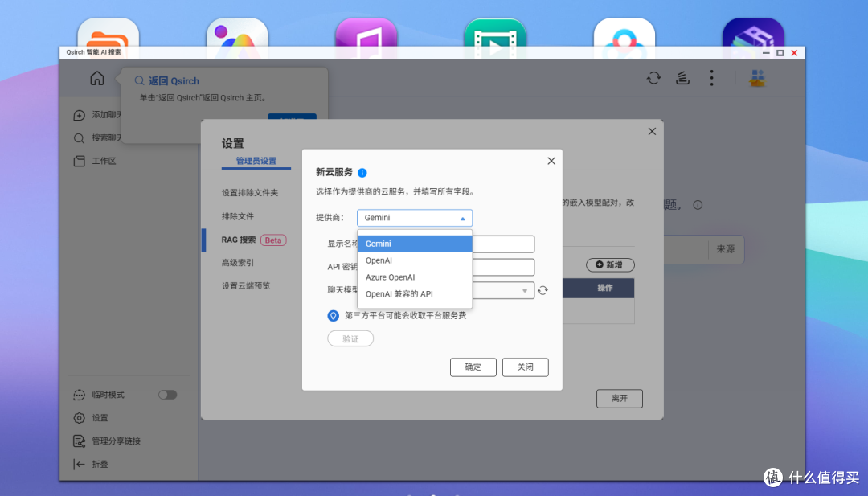The height and width of the screenshot is (496, 868).
Task: Click 搜索聊天 in the sidebar
Action: [x=106, y=137]
